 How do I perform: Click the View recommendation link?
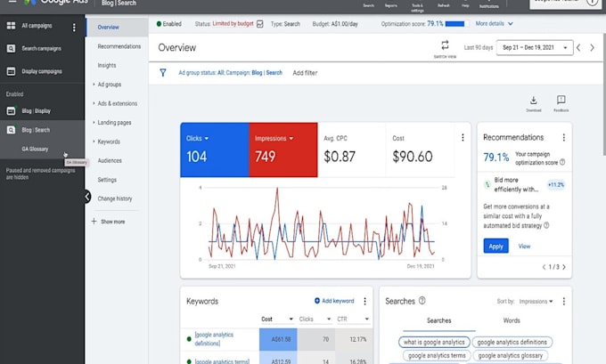tap(524, 247)
